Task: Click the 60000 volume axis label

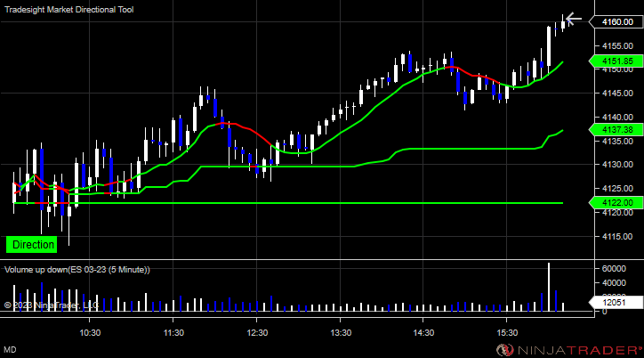Action: pos(614,268)
